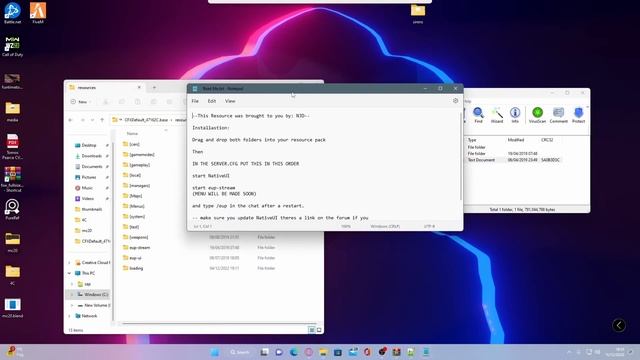The height and width of the screenshot is (360, 640).
Task: Click the New button in File Explorer
Action: [81, 102]
